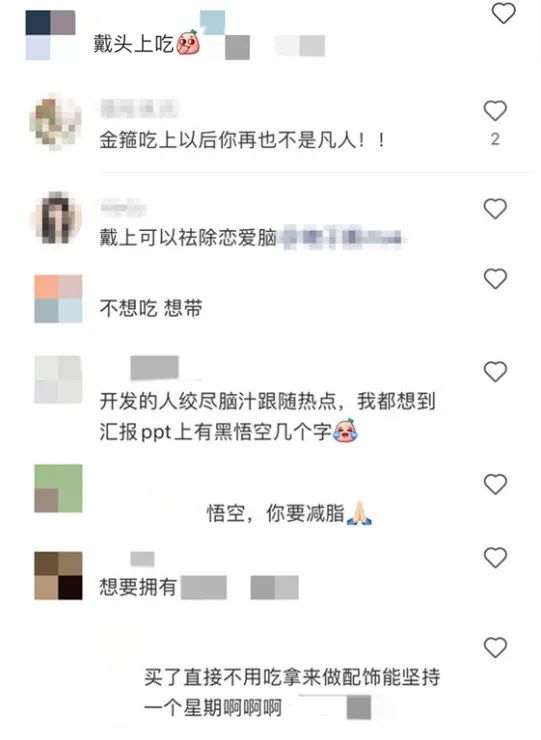The height and width of the screenshot is (740, 541).
Task: Like the comment about 金箍吃上以后
Action: point(495,111)
